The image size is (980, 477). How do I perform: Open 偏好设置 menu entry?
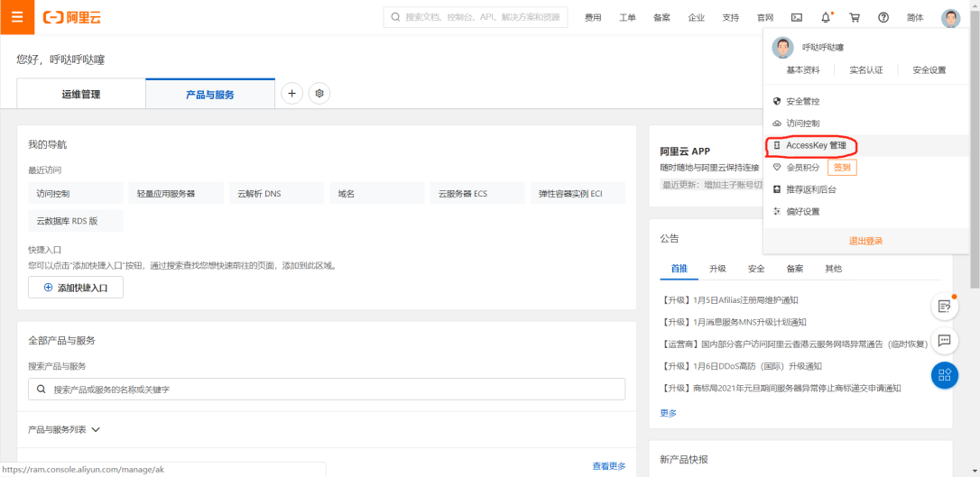coord(866,211)
